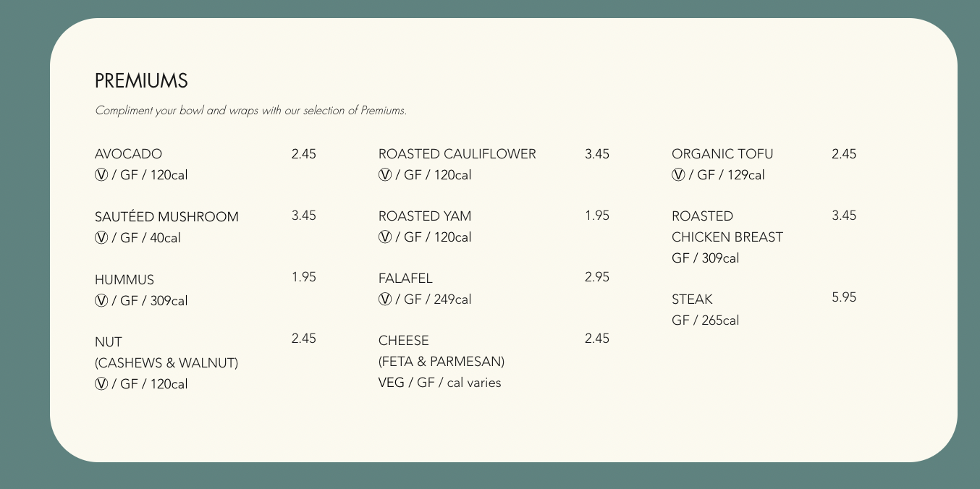Click the Falafel price 2.95

pos(597,277)
